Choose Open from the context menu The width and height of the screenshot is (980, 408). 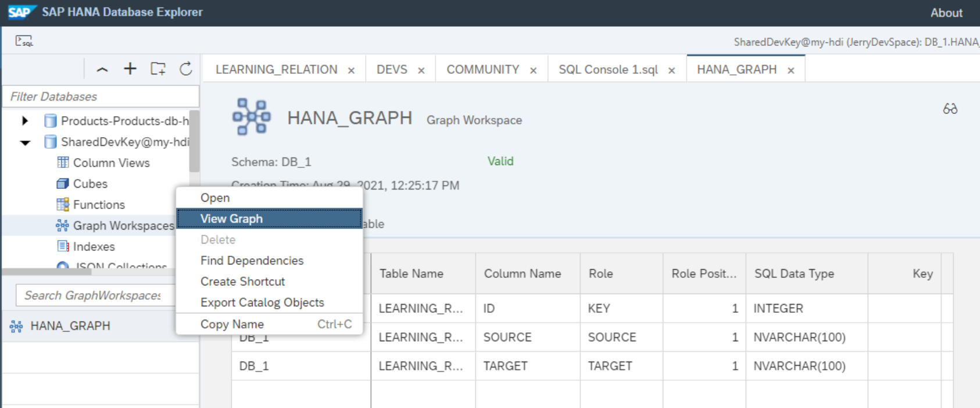click(x=269, y=198)
